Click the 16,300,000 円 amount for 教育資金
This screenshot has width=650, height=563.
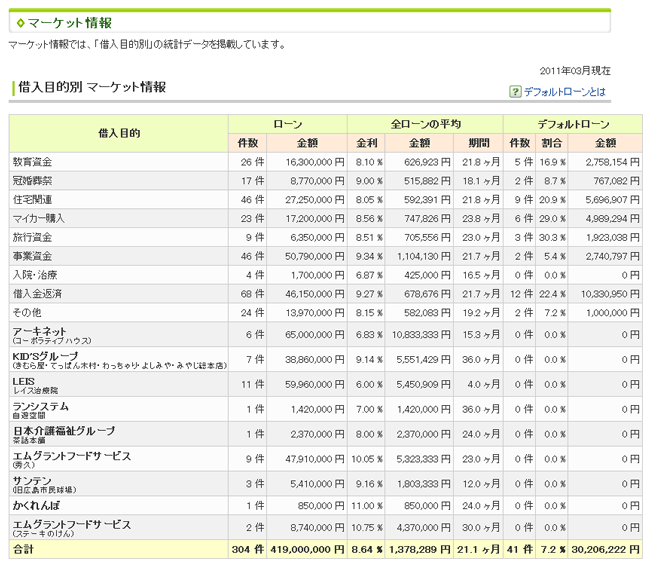point(315,162)
